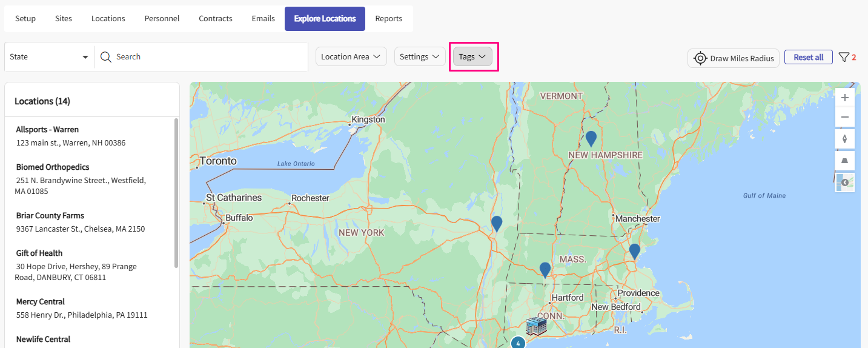Click the Reset all button
The image size is (868, 348).
click(808, 57)
